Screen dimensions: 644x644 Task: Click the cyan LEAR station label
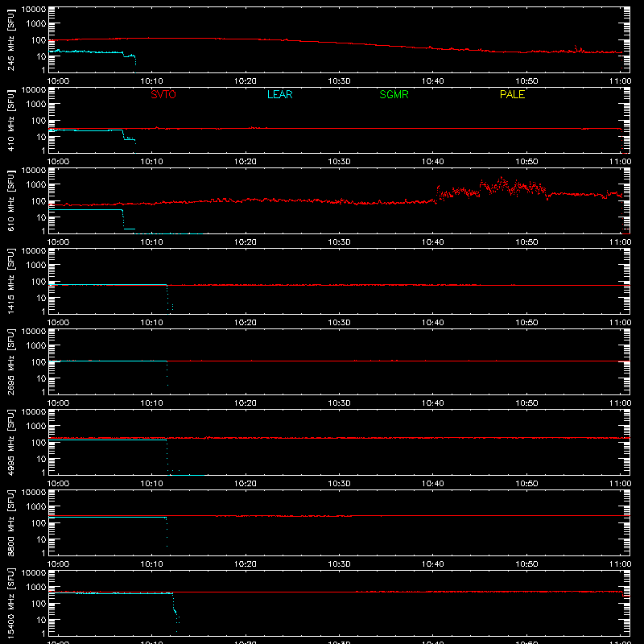pyautogui.click(x=279, y=94)
